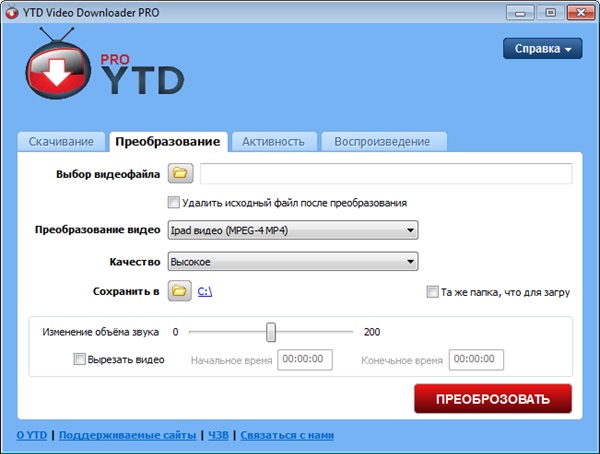Enable Удалить исходный файл после преобразования checkbox
Image resolution: width=600 pixels, height=454 pixels.
173,202
